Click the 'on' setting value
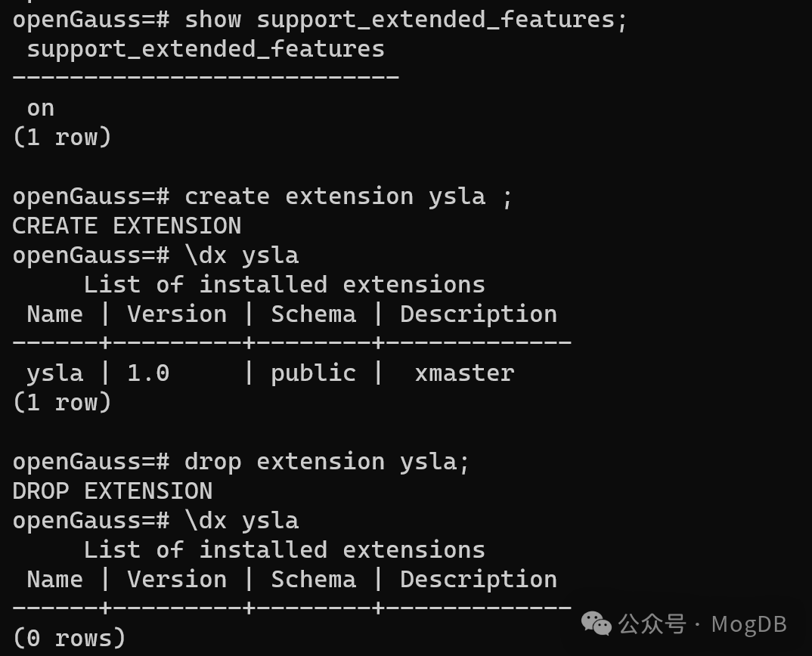Viewport: 812px width, 656px height. coord(41,108)
